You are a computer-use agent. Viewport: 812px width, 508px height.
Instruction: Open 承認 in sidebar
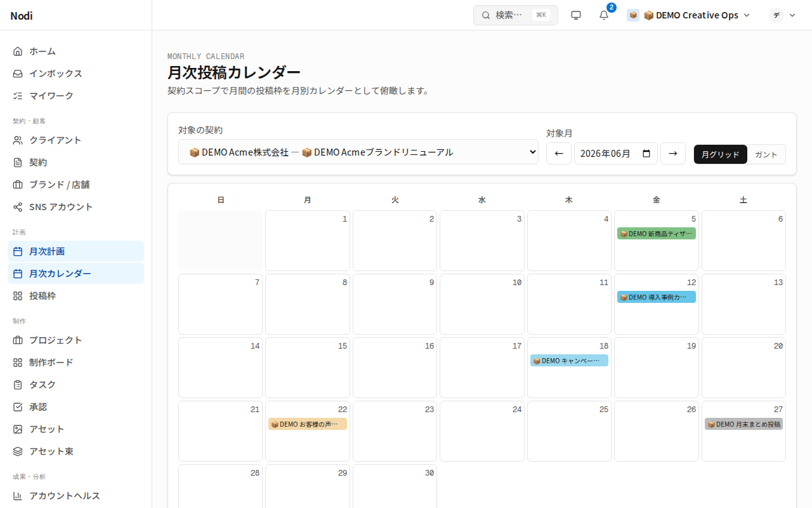75,406
